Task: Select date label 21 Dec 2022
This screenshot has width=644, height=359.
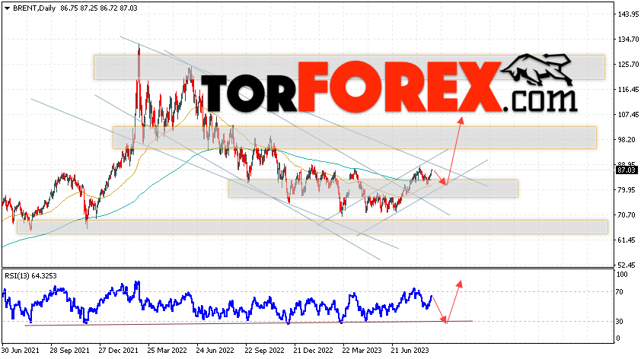Action: coord(314,351)
